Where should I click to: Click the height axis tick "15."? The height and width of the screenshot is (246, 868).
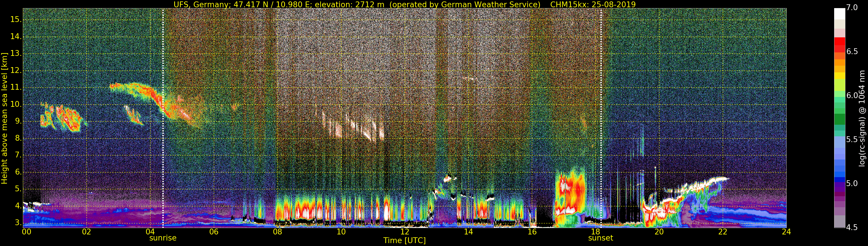pyautogui.click(x=16, y=20)
